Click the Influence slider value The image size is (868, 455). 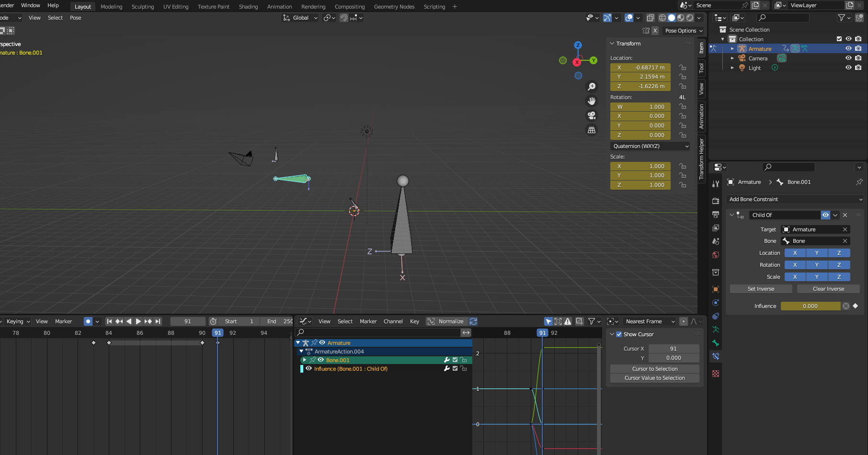pyautogui.click(x=810, y=306)
